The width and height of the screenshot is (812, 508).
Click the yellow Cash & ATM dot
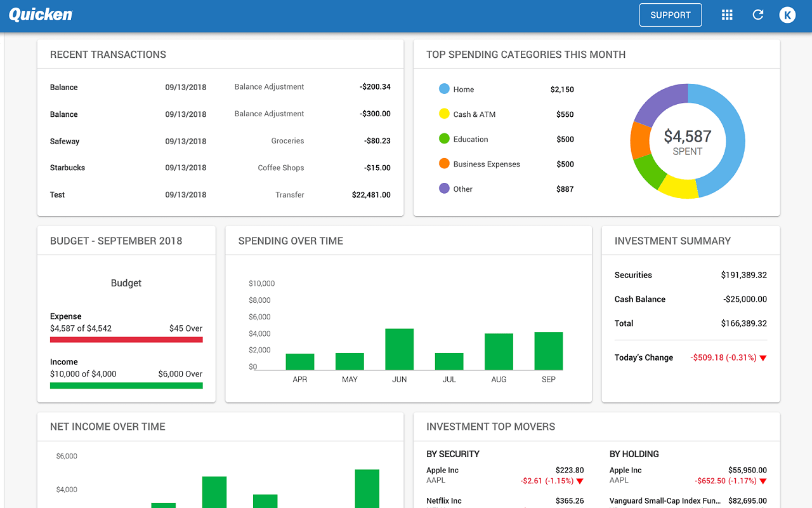(444, 114)
